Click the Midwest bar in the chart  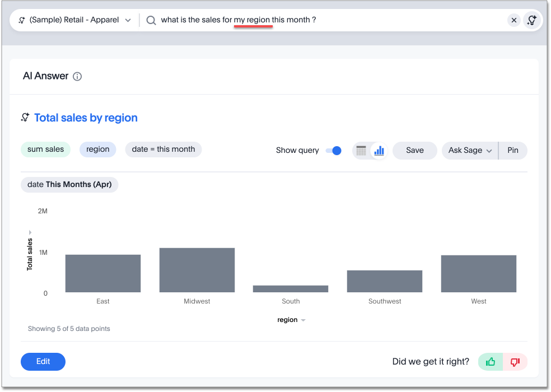197,270
